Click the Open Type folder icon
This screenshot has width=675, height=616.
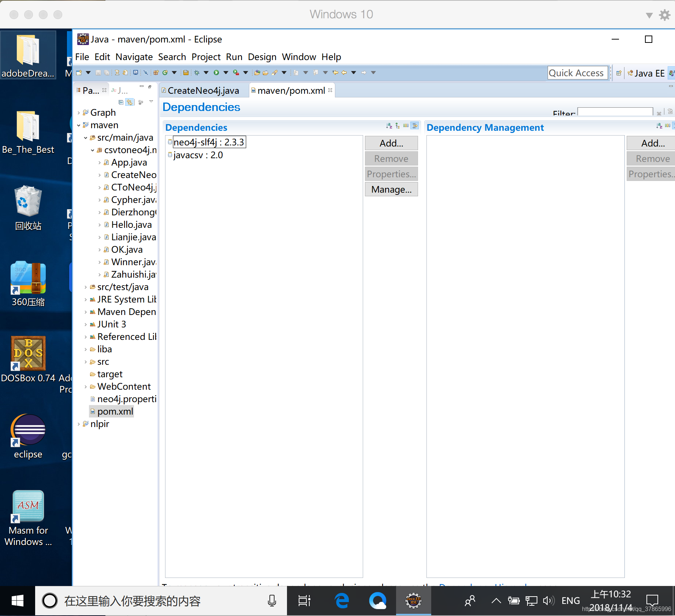[x=257, y=73]
